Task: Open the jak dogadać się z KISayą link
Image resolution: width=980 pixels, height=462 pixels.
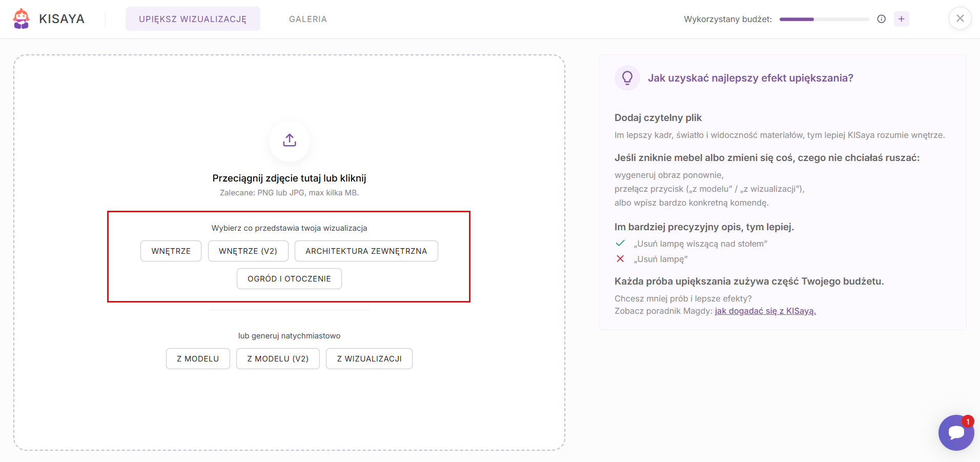Action: click(765, 311)
